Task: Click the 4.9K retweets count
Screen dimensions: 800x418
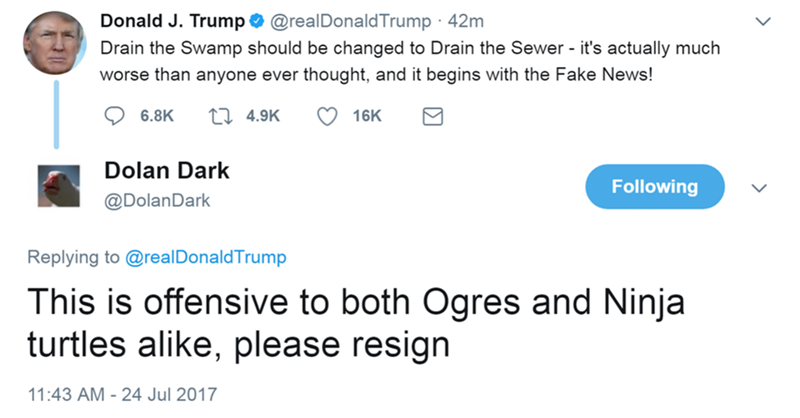Action: point(262,117)
